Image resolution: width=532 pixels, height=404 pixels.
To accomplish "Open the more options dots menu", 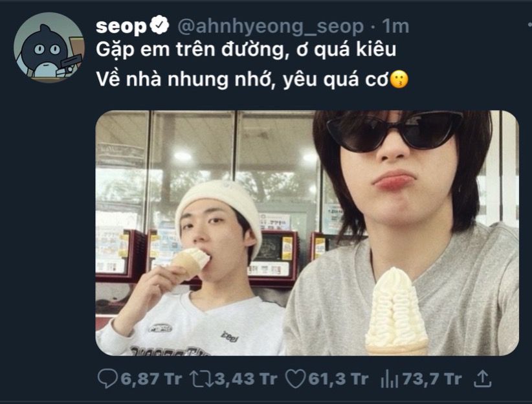I will click(x=529, y=25).
